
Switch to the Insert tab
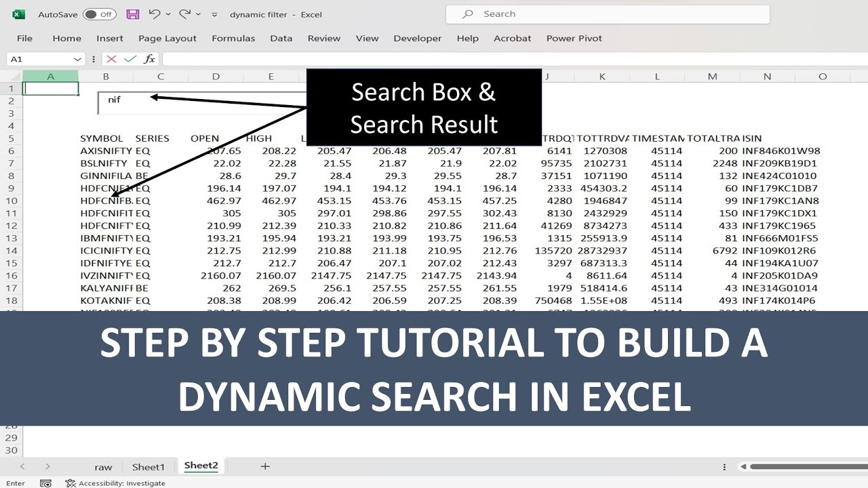click(x=110, y=39)
